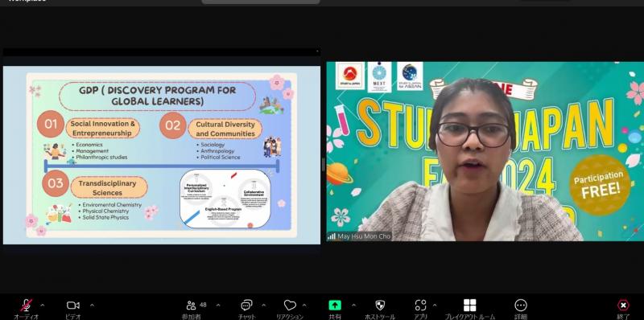Open the participants panel icon
This screenshot has height=320, width=644.
[x=191, y=306]
